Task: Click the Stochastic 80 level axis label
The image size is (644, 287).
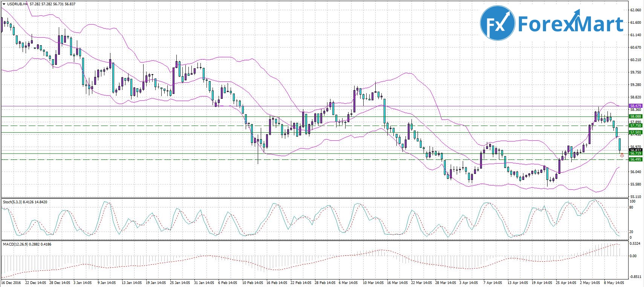Action: [x=632, y=207]
